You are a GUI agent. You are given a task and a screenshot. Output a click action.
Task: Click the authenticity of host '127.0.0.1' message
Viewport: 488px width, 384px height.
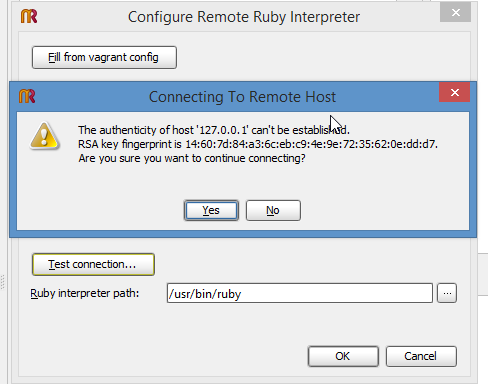pos(214,130)
